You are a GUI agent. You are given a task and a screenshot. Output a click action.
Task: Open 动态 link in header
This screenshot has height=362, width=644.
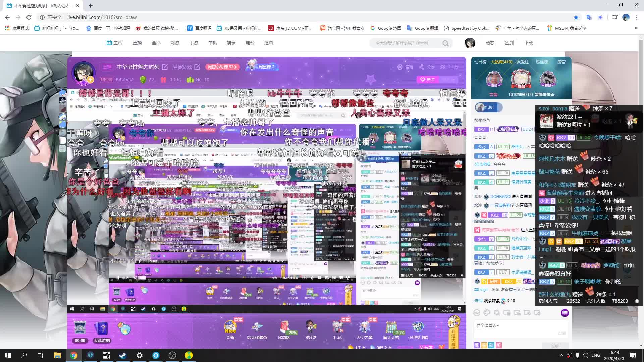pos(490,43)
